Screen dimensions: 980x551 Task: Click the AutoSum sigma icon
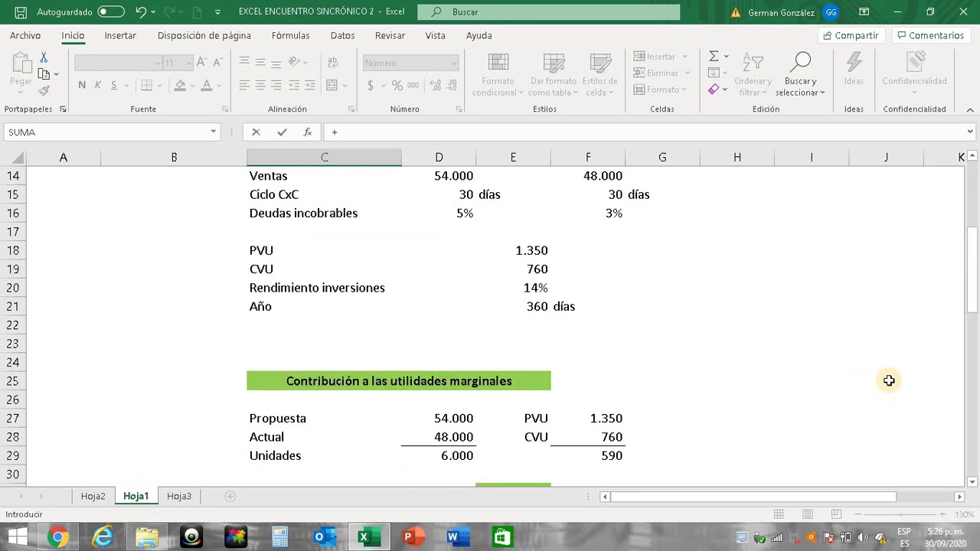click(x=714, y=57)
